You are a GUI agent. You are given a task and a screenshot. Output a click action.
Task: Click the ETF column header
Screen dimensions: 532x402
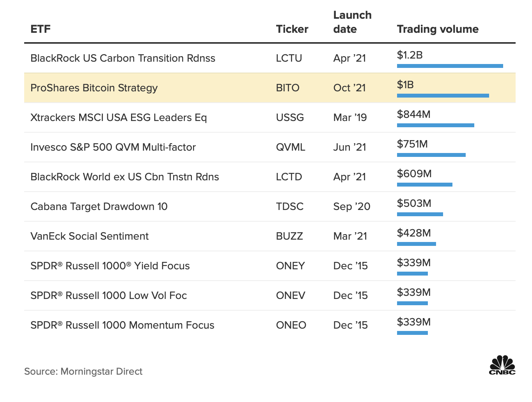41,29
